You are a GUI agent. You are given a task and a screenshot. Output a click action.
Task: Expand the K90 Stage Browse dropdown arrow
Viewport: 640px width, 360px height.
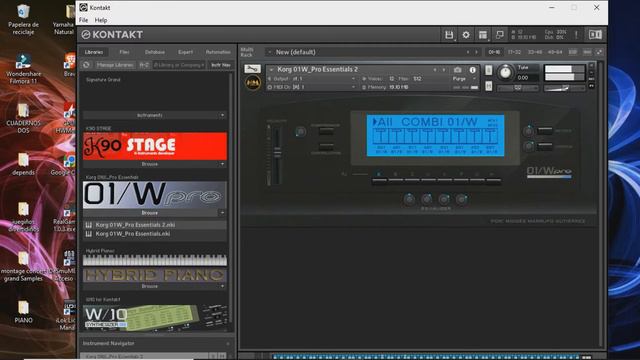coord(222,164)
